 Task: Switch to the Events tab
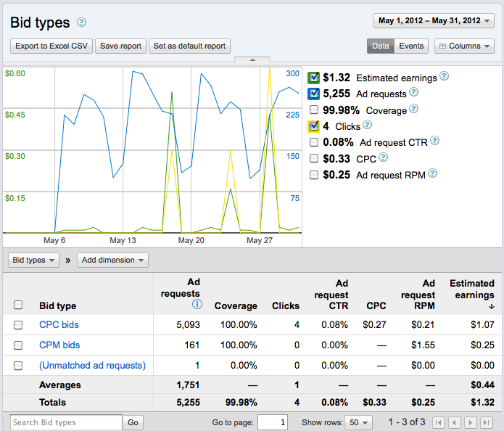411,46
